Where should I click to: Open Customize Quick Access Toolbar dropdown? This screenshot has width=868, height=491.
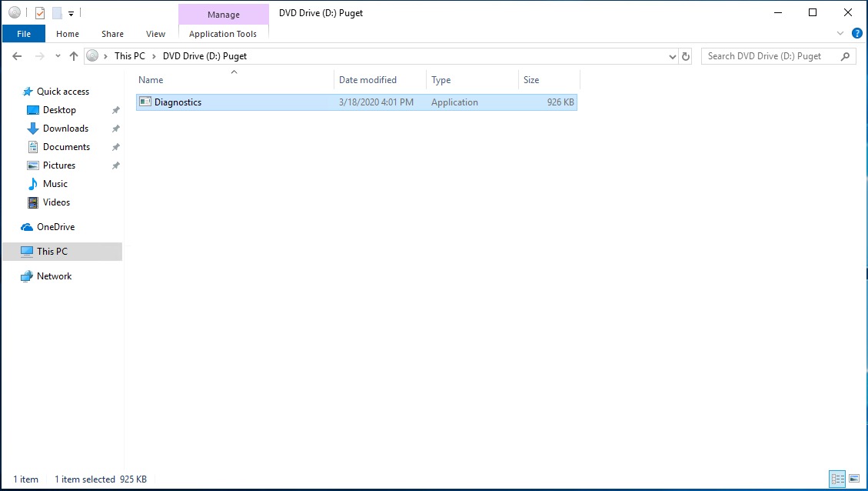[x=71, y=13]
